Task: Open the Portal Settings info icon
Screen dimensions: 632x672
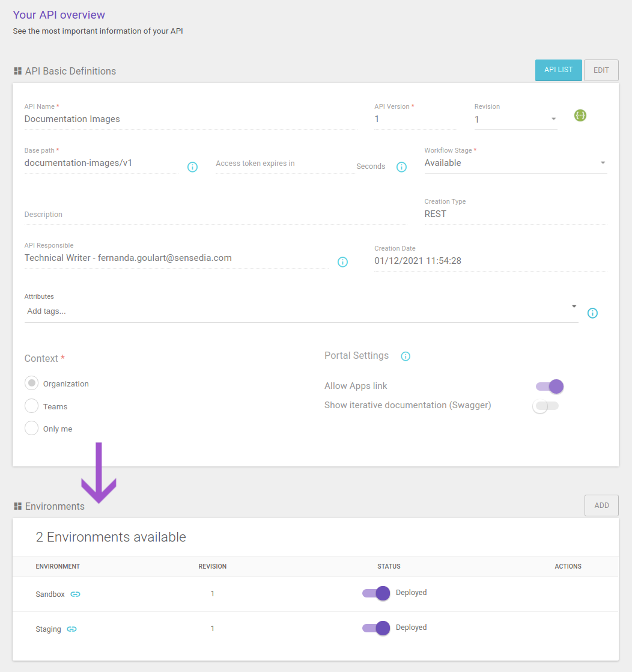Action: 406,356
